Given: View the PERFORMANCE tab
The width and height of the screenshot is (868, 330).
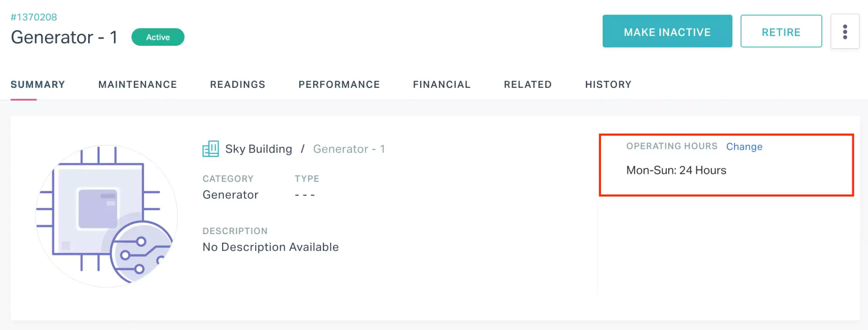Looking at the screenshot, I should 339,84.
